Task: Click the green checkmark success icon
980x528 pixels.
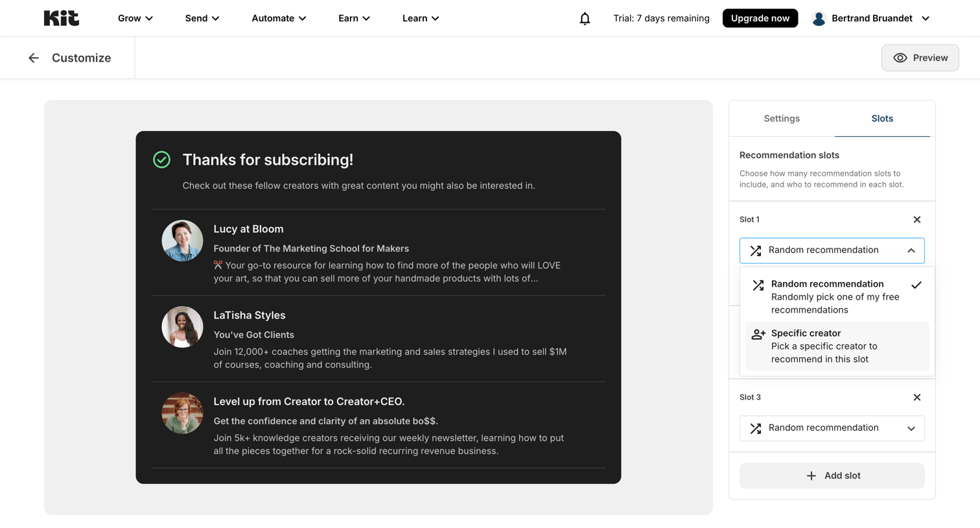Action: point(161,160)
